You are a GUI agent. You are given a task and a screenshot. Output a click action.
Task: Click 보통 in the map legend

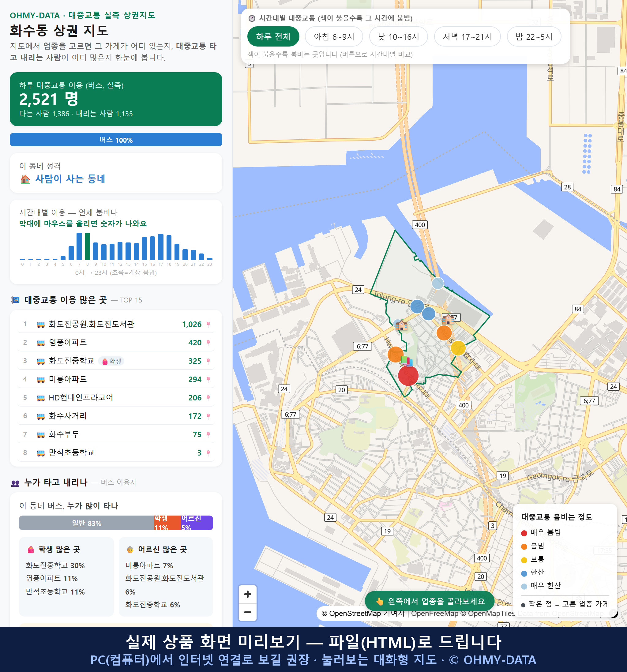(533, 559)
